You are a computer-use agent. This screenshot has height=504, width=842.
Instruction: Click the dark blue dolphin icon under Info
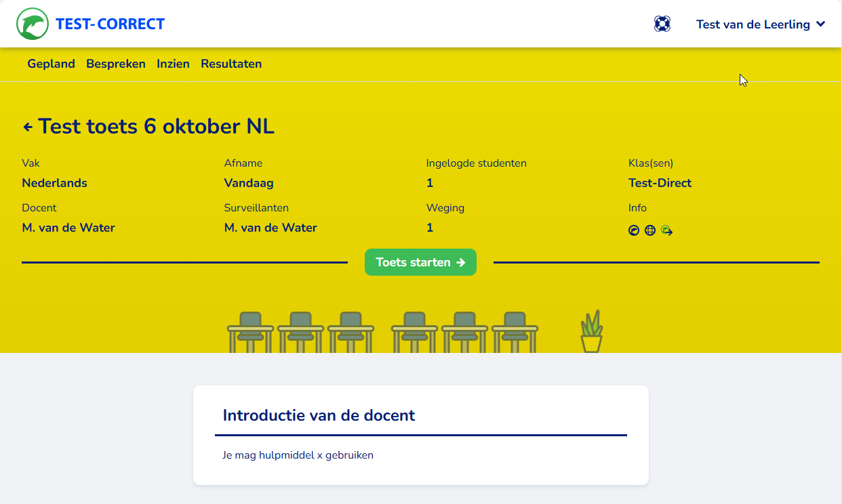click(634, 231)
